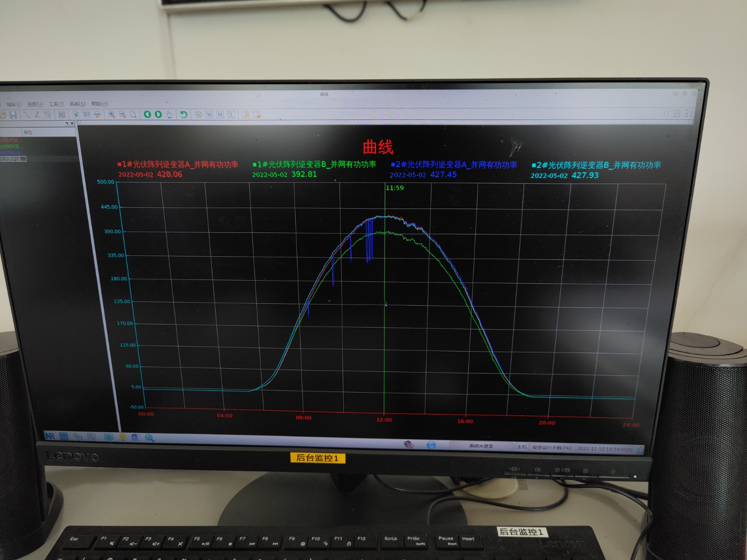Toggle 1#光伏阵列逆变器A red curve legend

(x=177, y=164)
